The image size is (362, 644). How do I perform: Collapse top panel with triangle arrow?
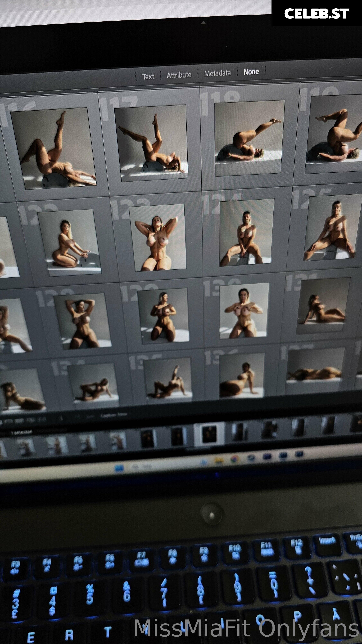pyautogui.click(x=203, y=23)
